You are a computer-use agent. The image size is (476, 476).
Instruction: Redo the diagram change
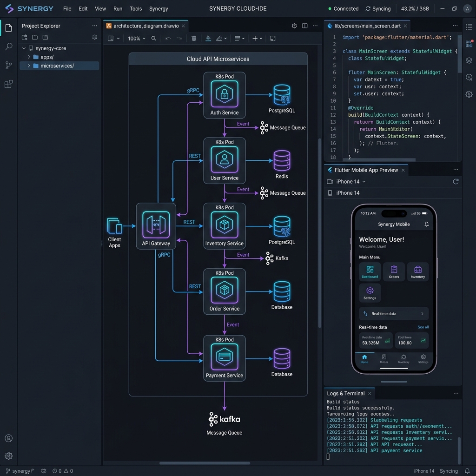pyautogui.click(x=179, y=39)
